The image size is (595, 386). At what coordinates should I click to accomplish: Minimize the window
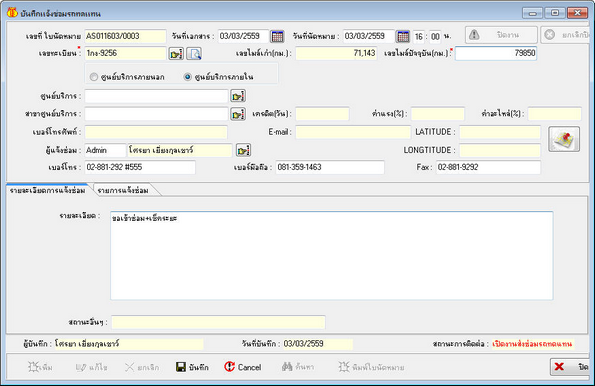tap(532, 13)
